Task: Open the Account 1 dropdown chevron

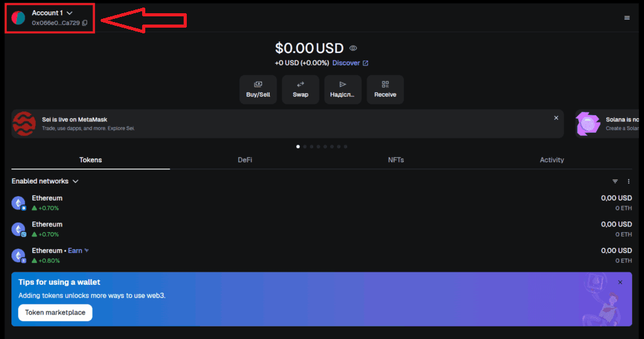Action: coord(69,13)
